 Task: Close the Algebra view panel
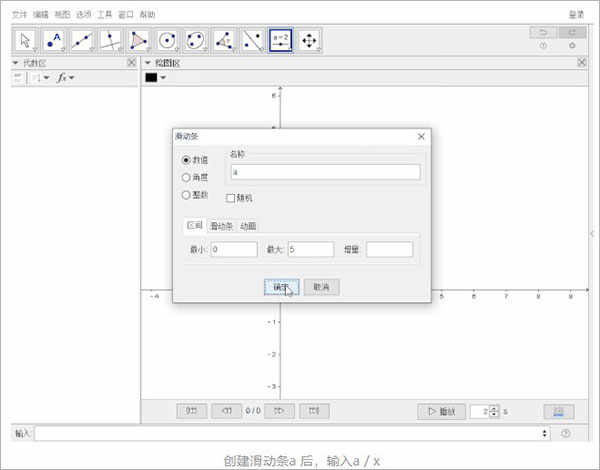point(131,62)
